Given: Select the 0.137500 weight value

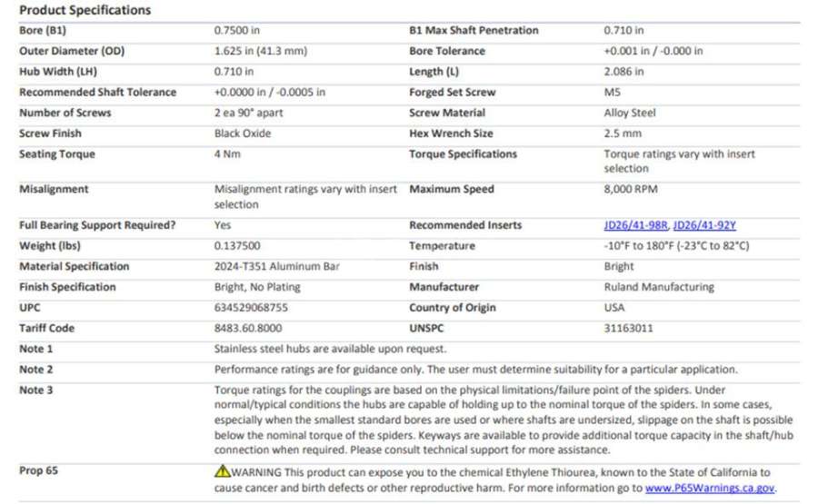Looking at the screenshot, I should coord(237,245).
